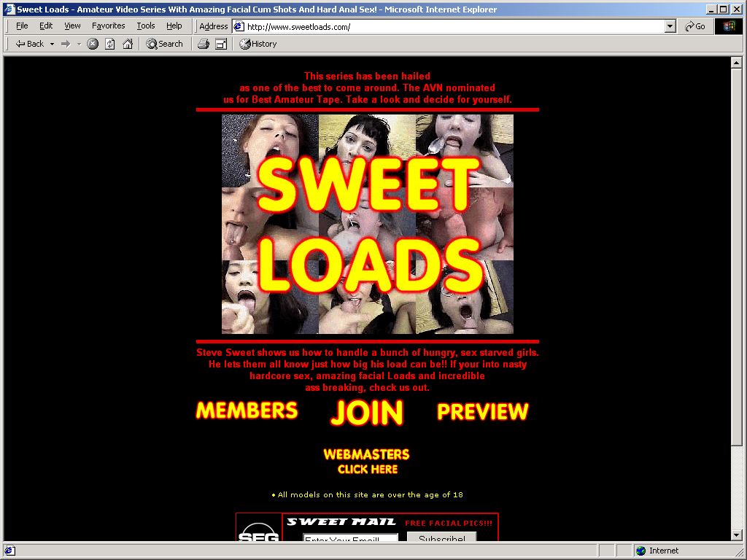Click the Forward arrow toolbar button
This screenshot has width=747, height=560.
66,44
